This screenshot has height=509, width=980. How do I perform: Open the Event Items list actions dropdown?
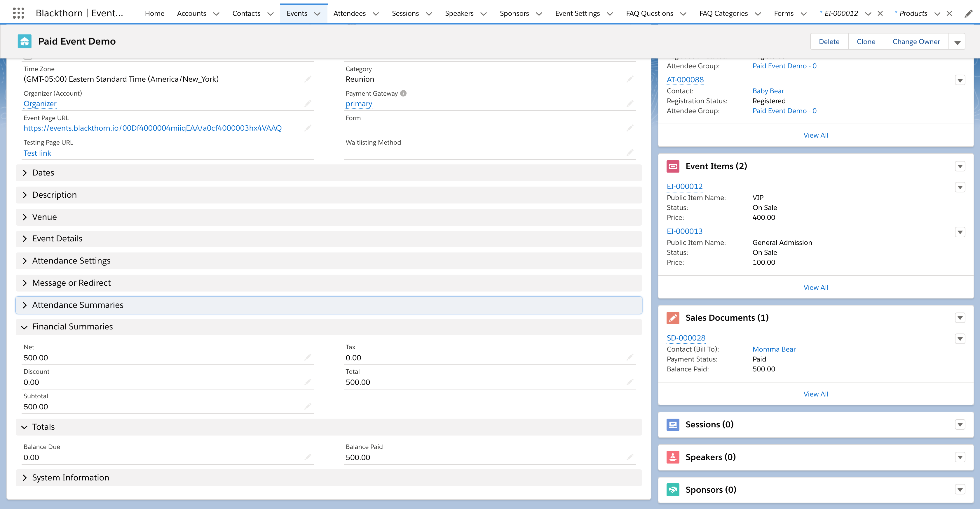tap(960, 166)
